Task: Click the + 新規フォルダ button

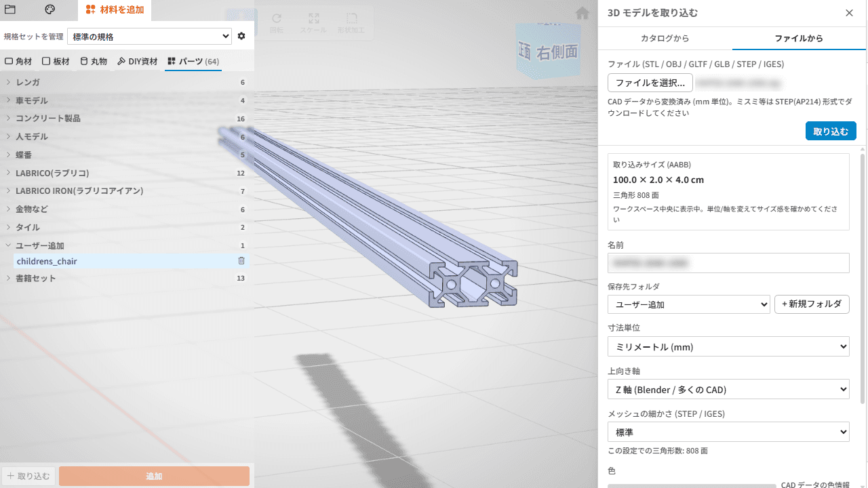Action: (x=812, y=304)
